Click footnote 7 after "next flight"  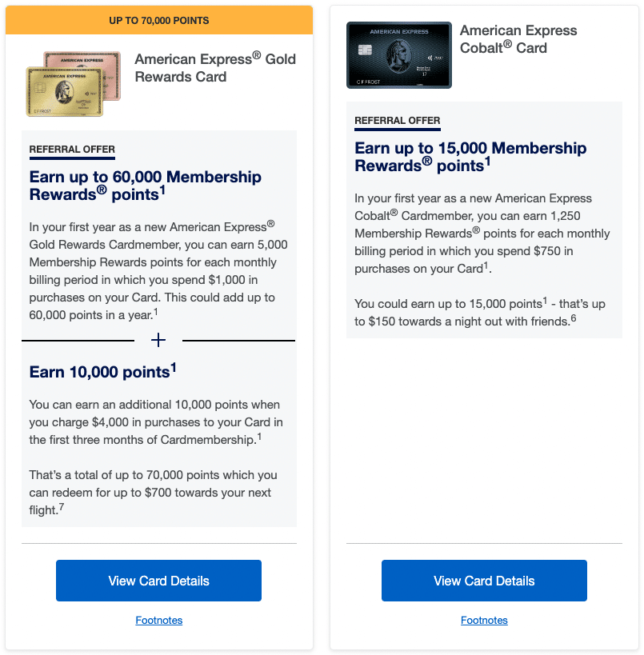(x=62, y=507)
